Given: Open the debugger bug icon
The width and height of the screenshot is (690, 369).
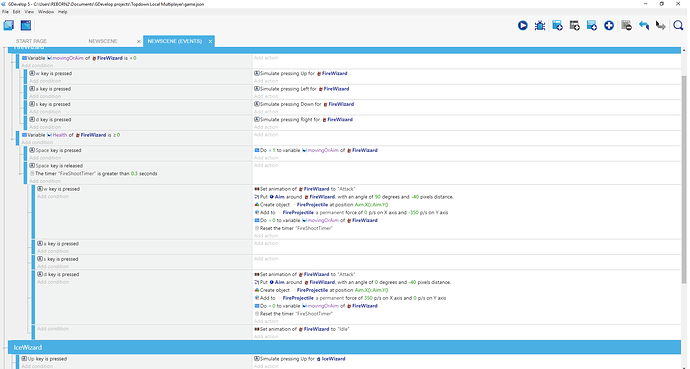Looking at the screenshot, I should click(540, 26).
